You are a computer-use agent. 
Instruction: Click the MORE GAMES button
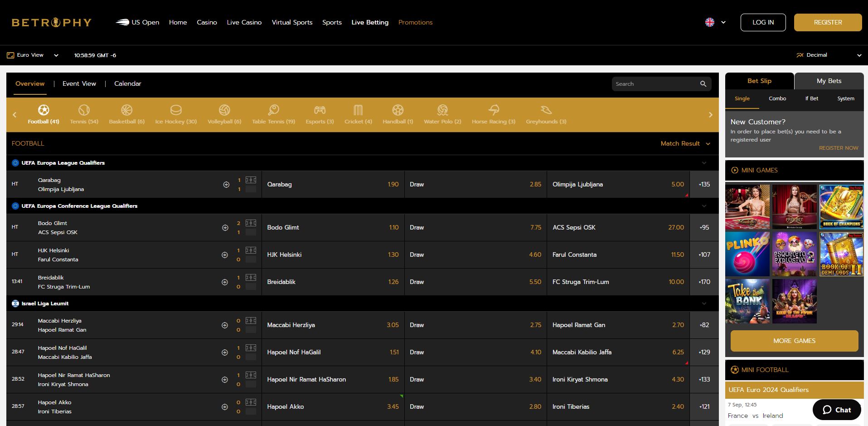pyautogui.click(x=795, y=341)
